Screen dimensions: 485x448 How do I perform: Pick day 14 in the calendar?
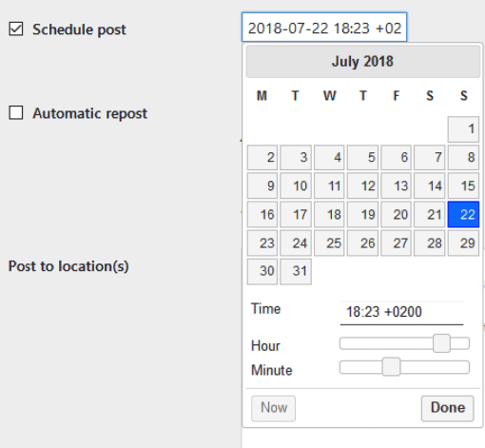(x=430, y=185)
